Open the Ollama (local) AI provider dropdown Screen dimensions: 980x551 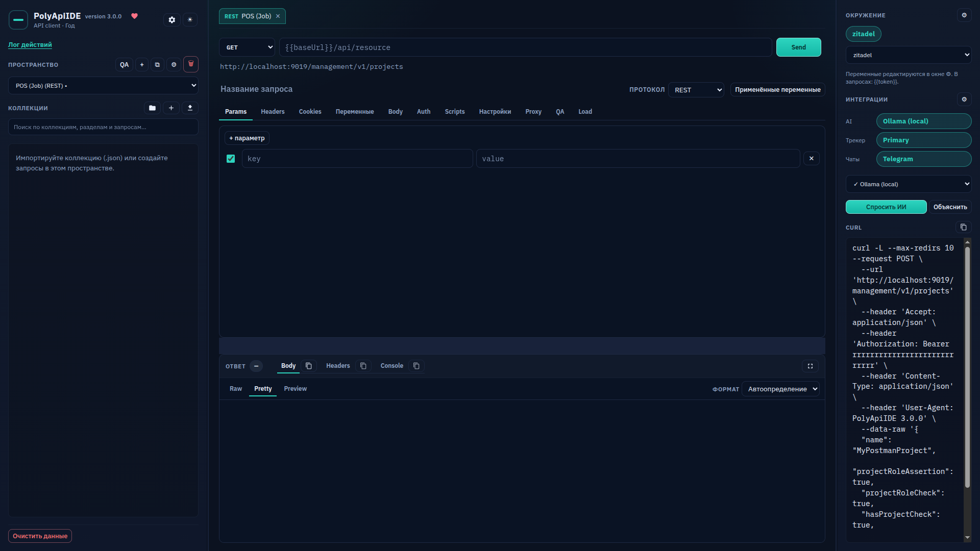coord(909,184)
